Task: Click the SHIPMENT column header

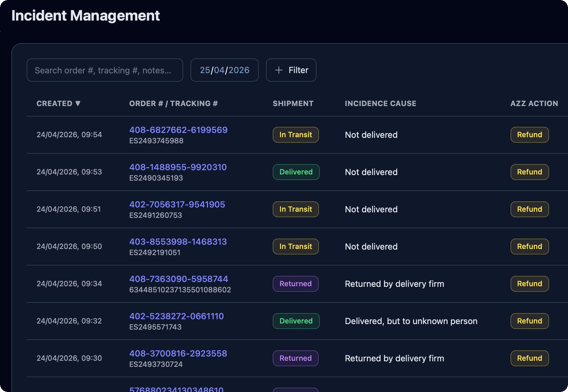Action: click(293, 103)
